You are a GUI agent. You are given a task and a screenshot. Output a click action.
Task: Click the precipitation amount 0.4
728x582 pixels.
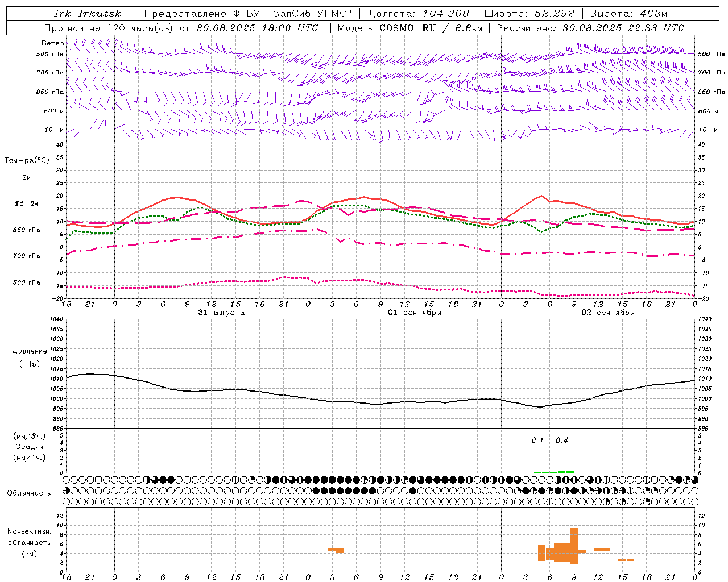pos(562,440)
